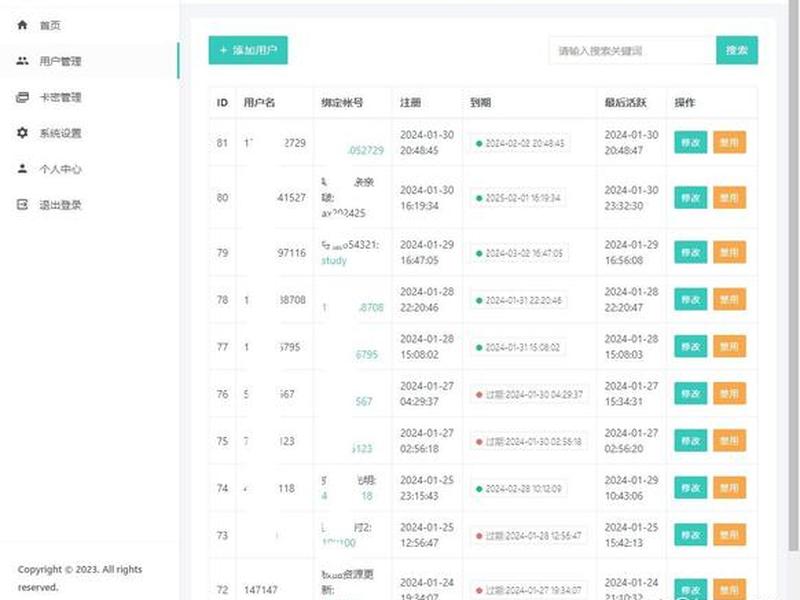Image resolution: width=800 pixels, height=600 pixels.
Task: Focus the search keyword input field
Action: point(632,51)
